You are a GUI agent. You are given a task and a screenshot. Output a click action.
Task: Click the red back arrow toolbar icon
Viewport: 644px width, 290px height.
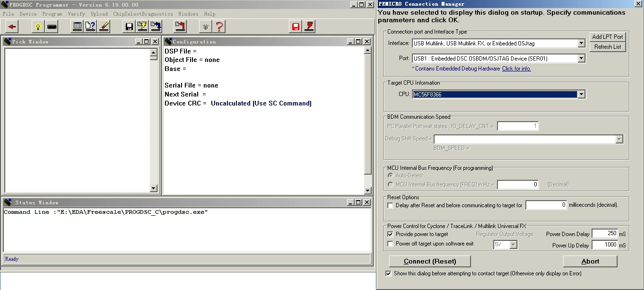tap(12, 26)
